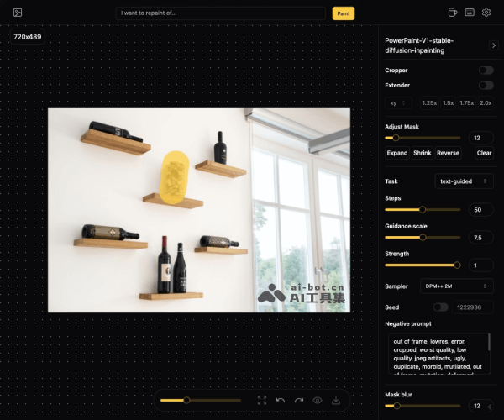This screenshot has height=420, width=504.
Task: Open the Sampler DPM++ 2M dropdown
Action: [457, 286]
